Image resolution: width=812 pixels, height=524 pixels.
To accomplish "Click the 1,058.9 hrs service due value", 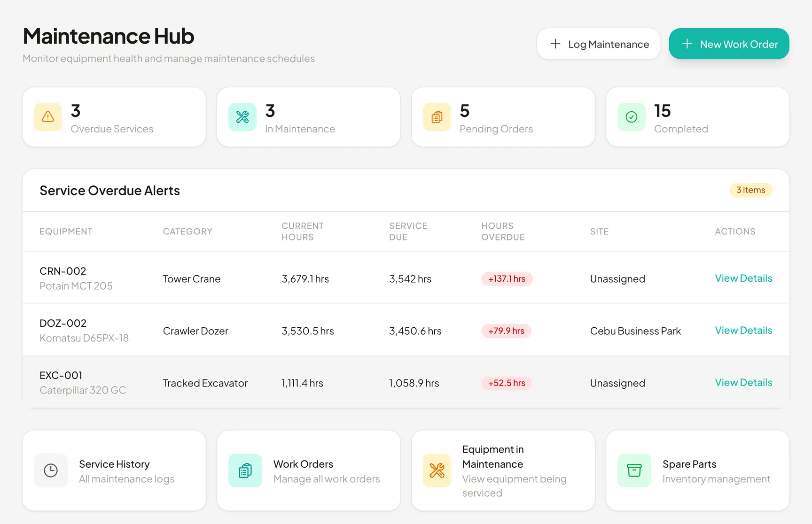I will (414, 383).
